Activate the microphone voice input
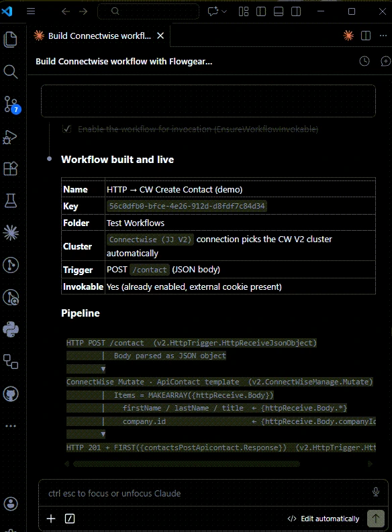The width and height of the screenshot is (392, 532). point(376,492)
